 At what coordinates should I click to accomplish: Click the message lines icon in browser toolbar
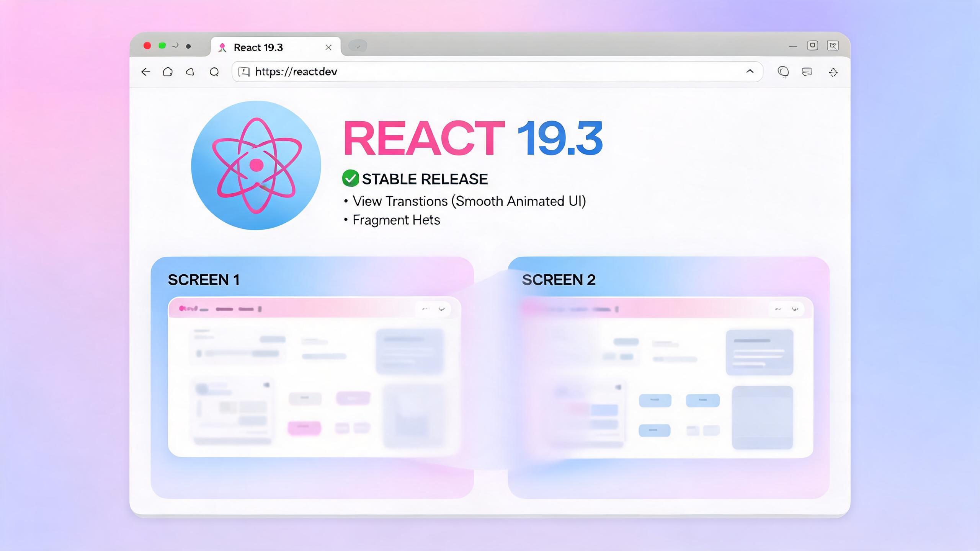point(807,72)
